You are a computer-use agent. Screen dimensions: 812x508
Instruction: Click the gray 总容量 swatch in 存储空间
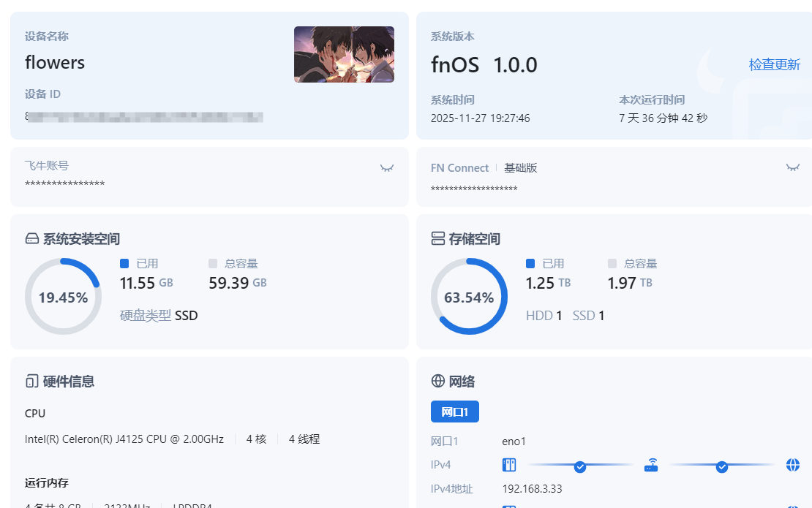[612, 264]
